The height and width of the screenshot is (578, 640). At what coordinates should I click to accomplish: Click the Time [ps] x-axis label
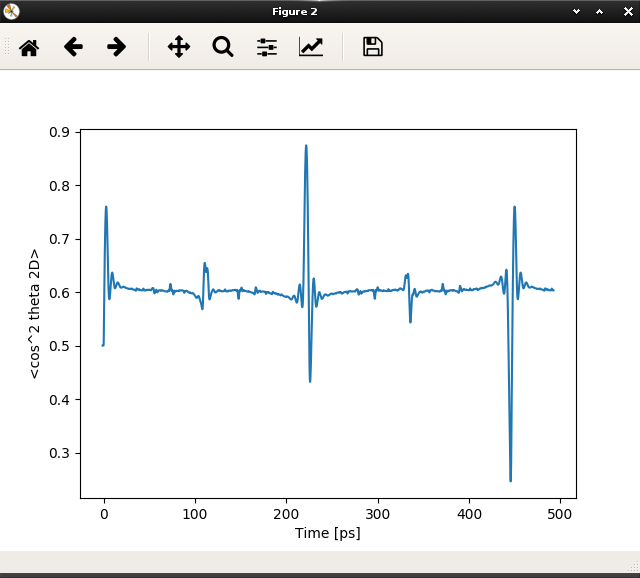[327, 533]
